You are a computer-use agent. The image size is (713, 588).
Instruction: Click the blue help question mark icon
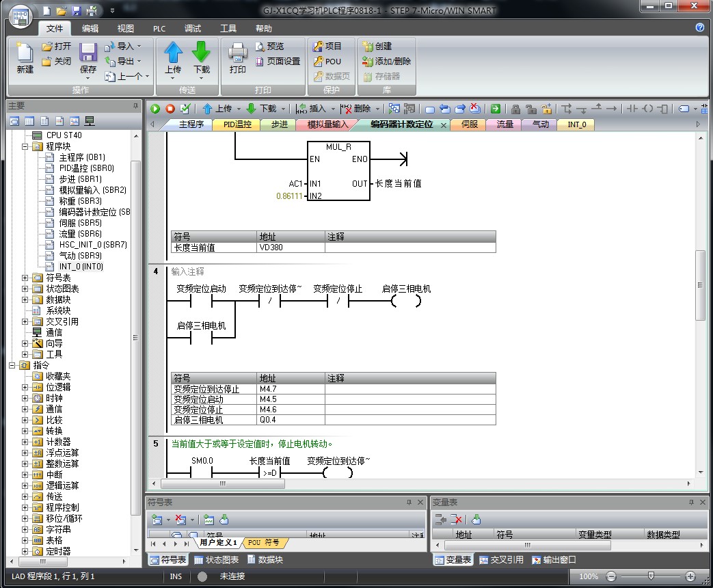tap(700, 28)
